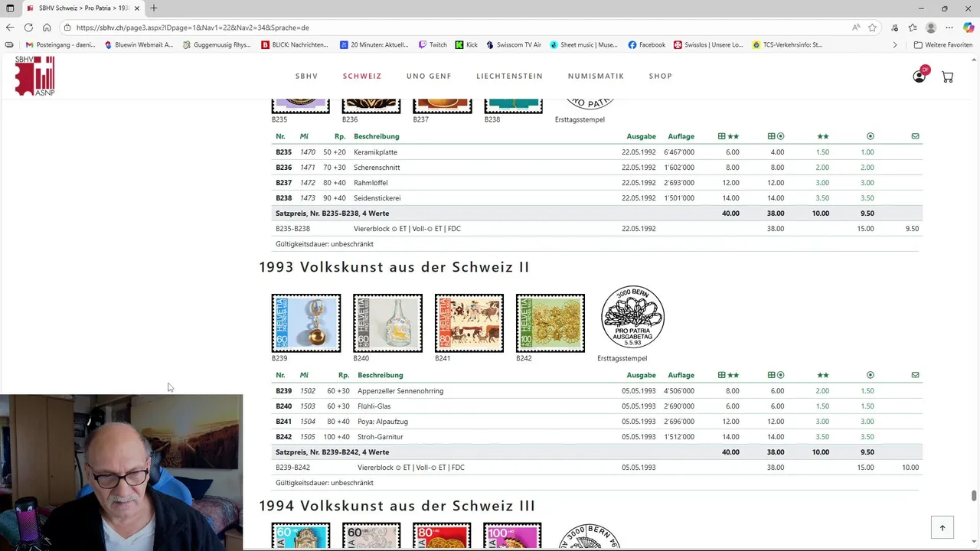This screenshot has width=980, height=551.
Task: Open browser profile avatar icon
Action: [x=931, y=28]
